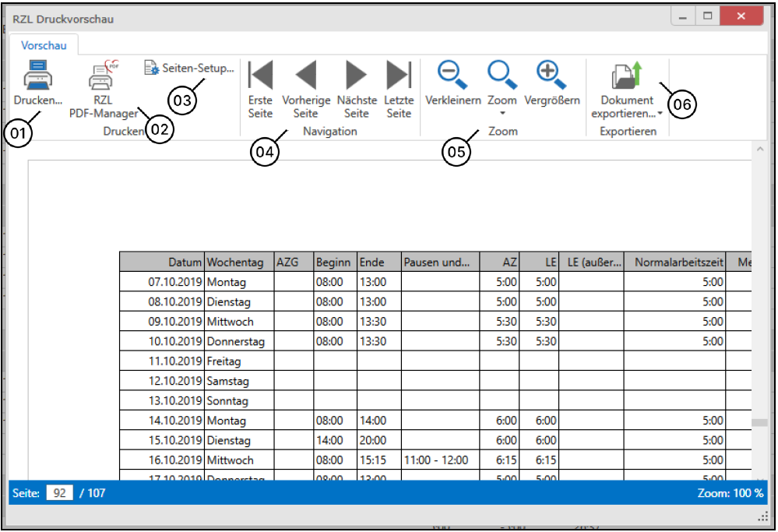Image resolution: width=778 pixels, height=532 pixels.
Task: Open Seiten-Setup page settings
Action: [x=189, y=69]
